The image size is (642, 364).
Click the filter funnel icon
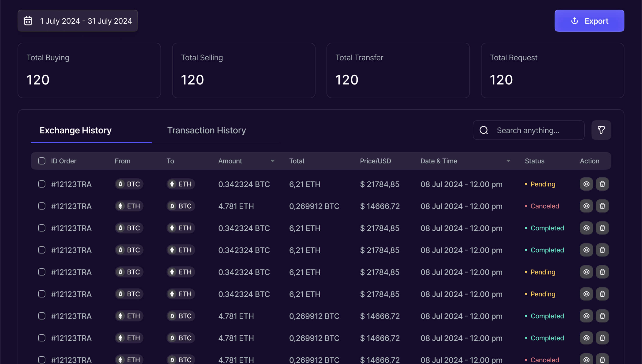click(x=601, y=130)
